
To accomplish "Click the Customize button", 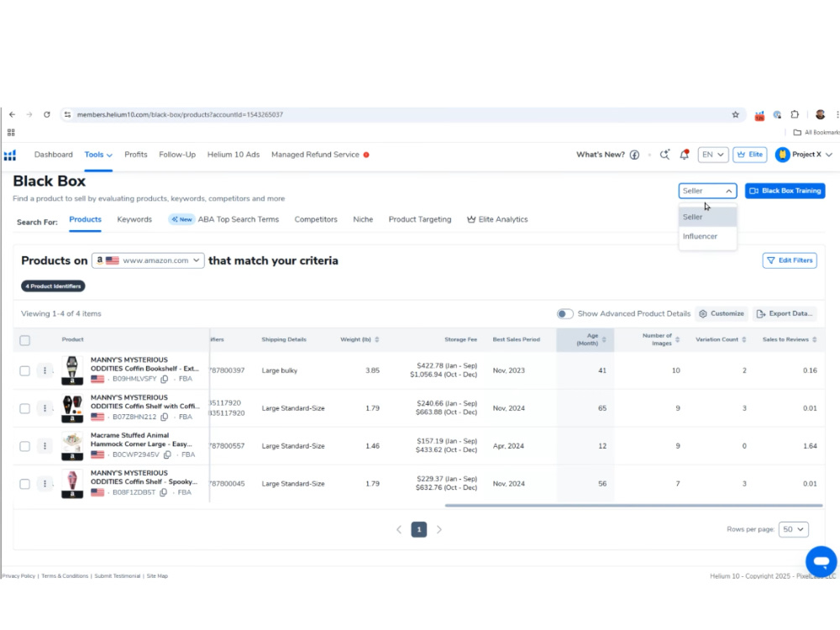I will [722, 314].
